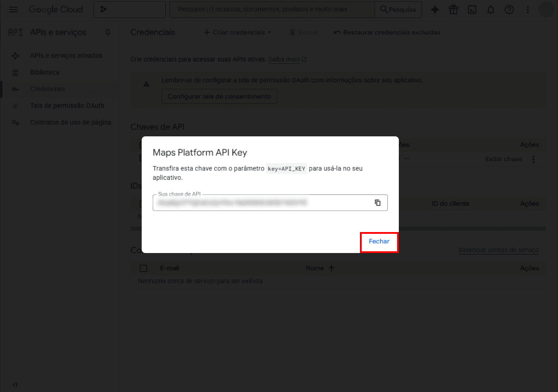The height and width of the screenshot is (392, 558).
Task: Open the Gemini sparkle assistant icon
Action: 435,10
